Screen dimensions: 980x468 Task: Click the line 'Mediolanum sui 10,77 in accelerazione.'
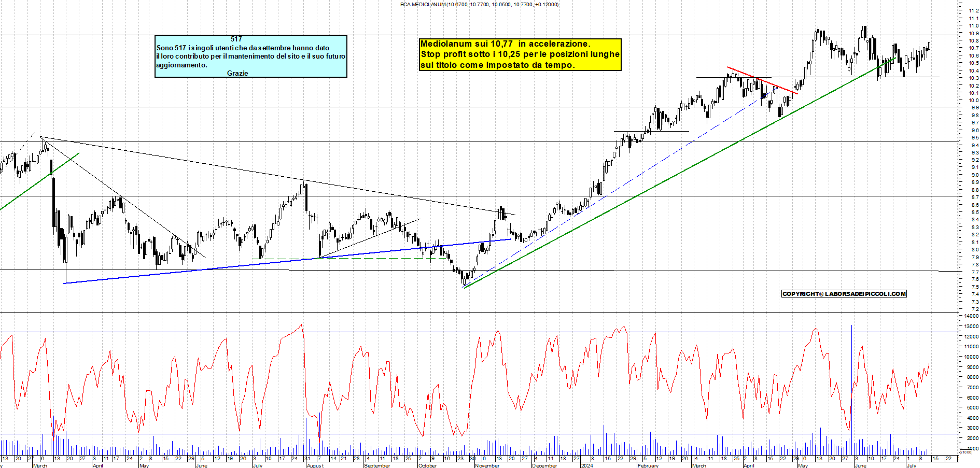click(505, 44)
